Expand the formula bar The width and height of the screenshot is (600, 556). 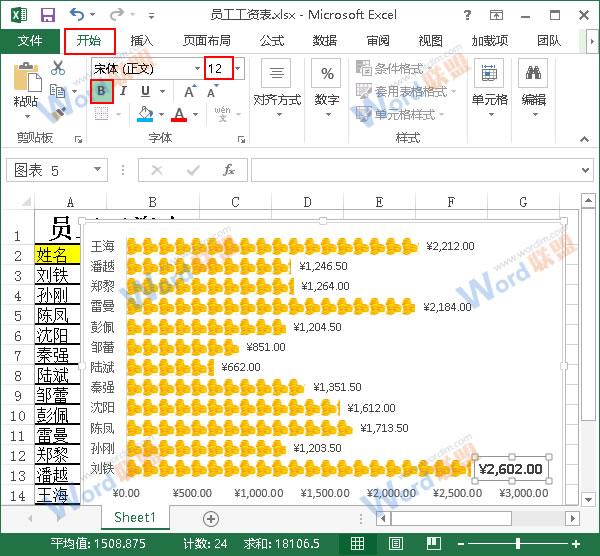point(585,170)
